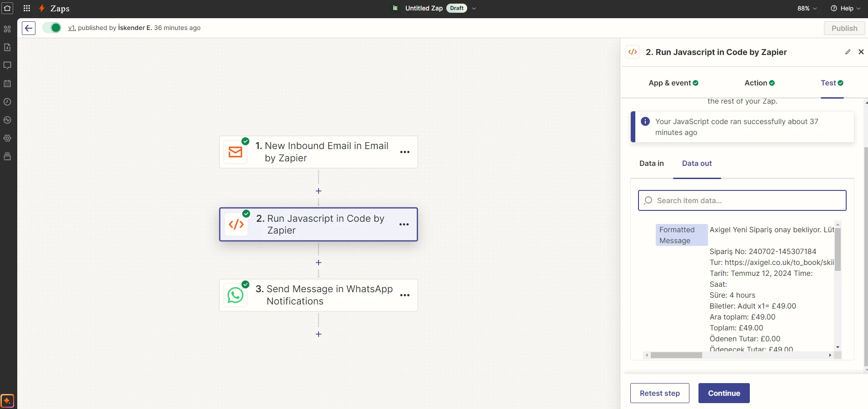Select step 1 New Inbound Email
The image size is (868, 409).
click(319, 152)
